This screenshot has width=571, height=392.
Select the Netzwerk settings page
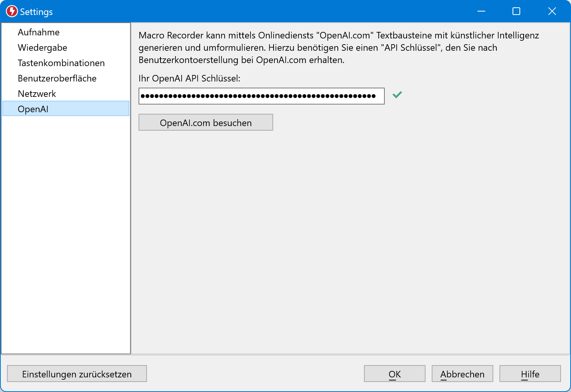(x=66, y=94)
